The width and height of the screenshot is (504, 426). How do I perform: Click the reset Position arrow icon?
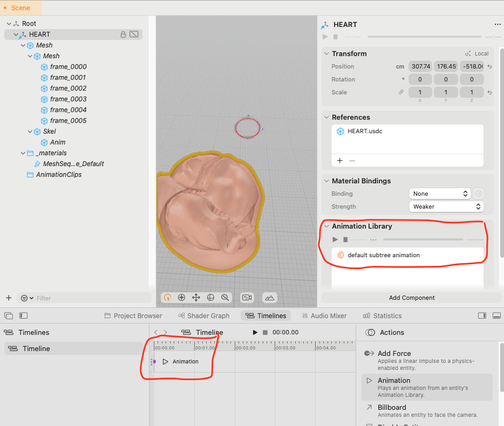click(x=489, y=67)
